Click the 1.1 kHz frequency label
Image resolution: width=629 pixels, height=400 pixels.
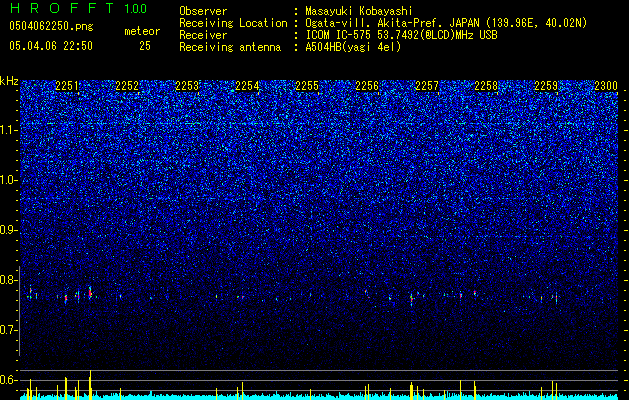tap(9, 130)
